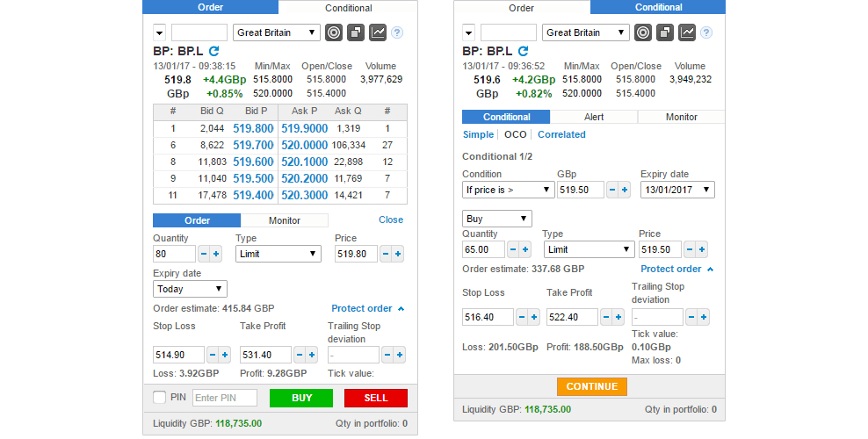Choose Simple conditional type
This screenshot has width=868, height=439.
click(x=478, y=134)
